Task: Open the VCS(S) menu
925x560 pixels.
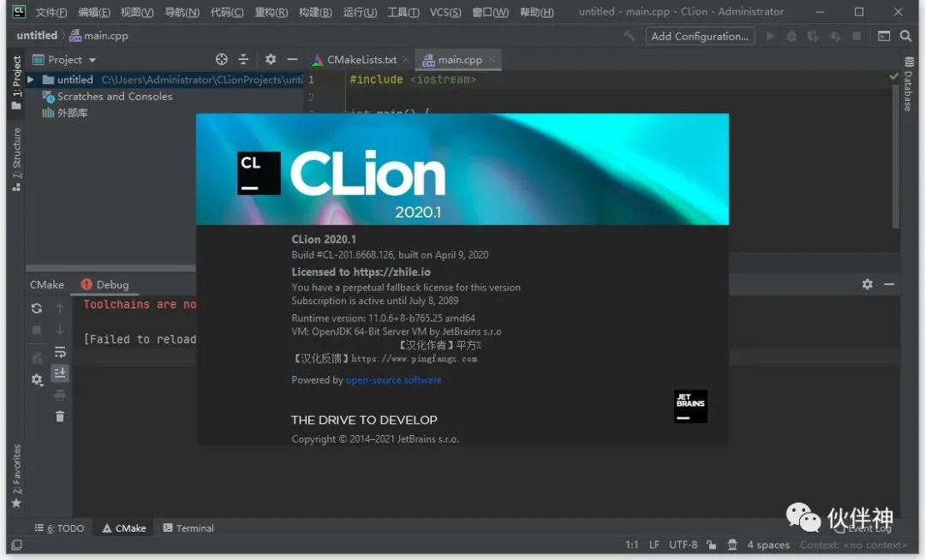Action: (x=445, y=12)
